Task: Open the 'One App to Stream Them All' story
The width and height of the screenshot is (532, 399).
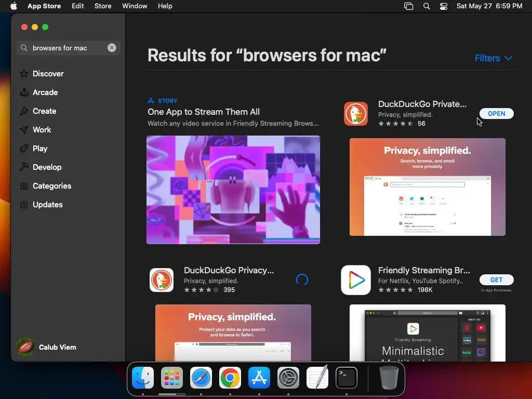Action: 204,112
